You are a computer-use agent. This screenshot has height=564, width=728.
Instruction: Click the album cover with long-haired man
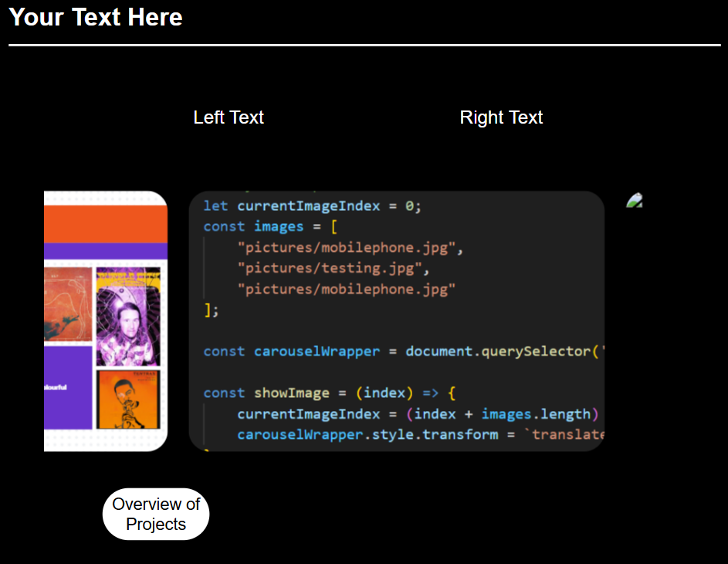(127, 317)
